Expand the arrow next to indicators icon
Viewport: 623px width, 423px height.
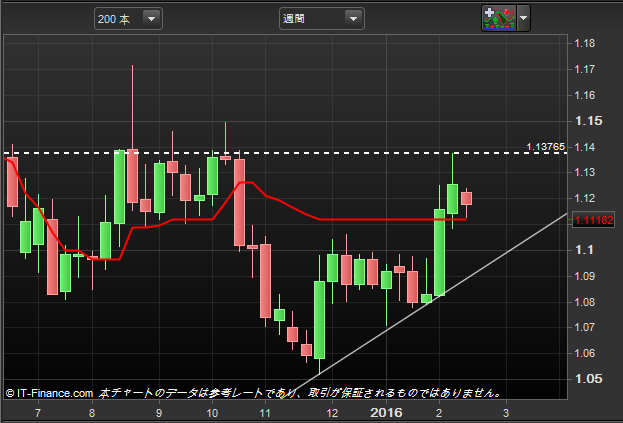click(524, 18)
